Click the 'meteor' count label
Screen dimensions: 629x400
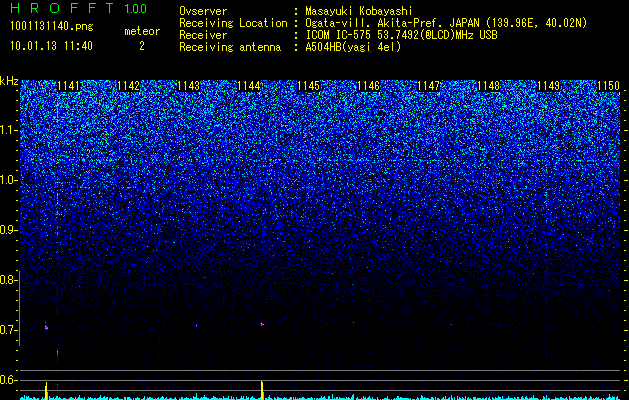[142, 31]
